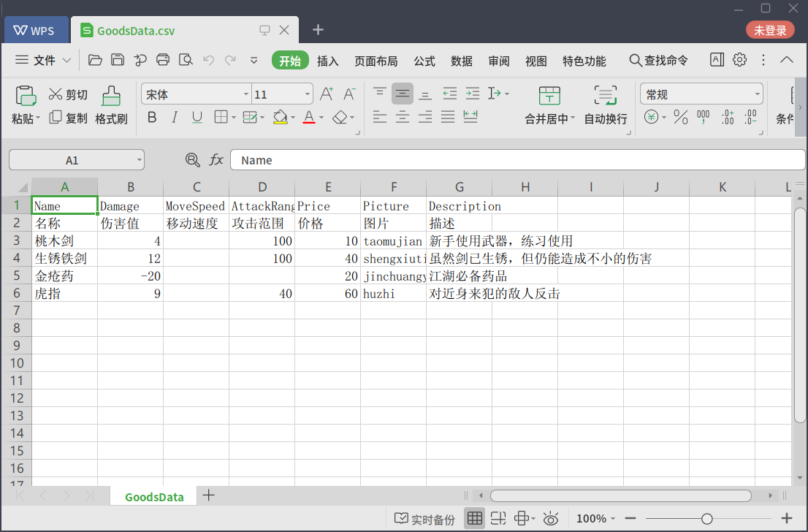Switch to the 数据 ribbon tab
Screen dimensions: 808x532
[x=462, y=61]
